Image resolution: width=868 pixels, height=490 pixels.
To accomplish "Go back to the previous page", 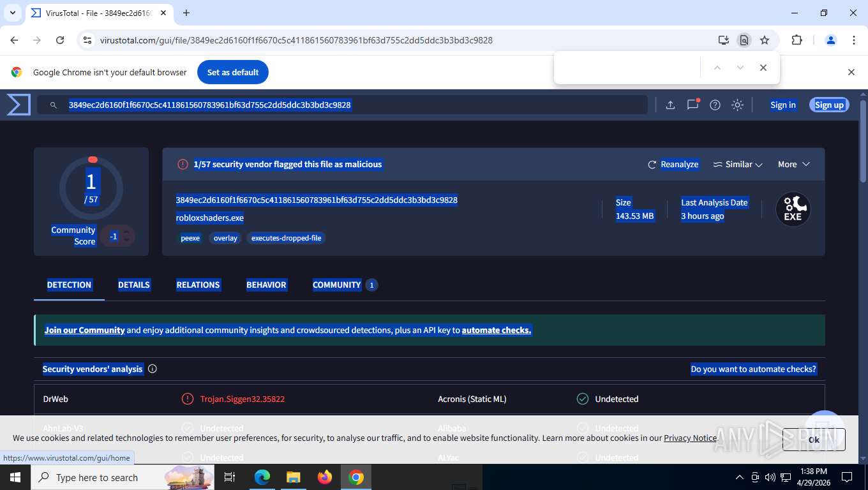I will (x=14, y=40).
